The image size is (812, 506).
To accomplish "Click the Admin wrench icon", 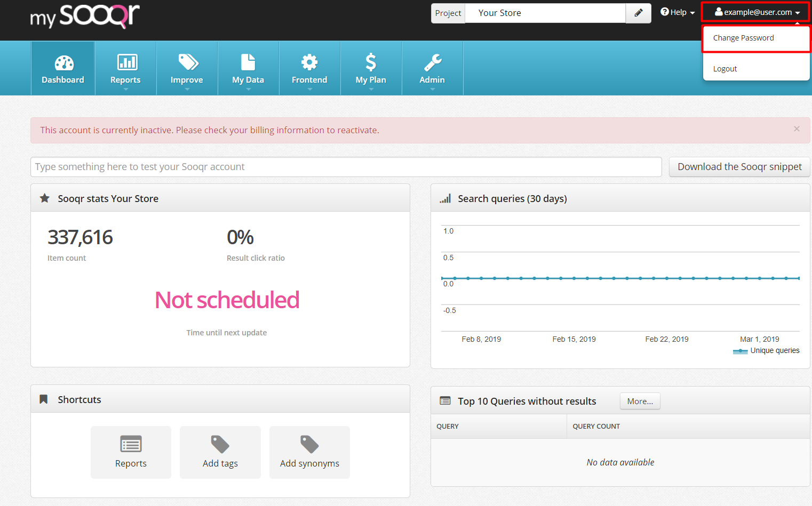I will pos(433,62).
